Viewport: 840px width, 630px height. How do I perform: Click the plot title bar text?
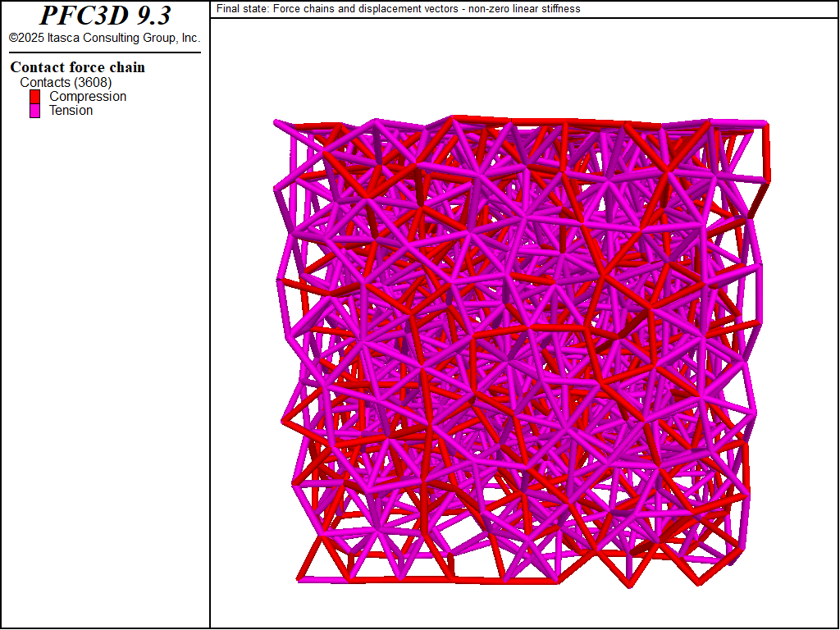(398, 9)
